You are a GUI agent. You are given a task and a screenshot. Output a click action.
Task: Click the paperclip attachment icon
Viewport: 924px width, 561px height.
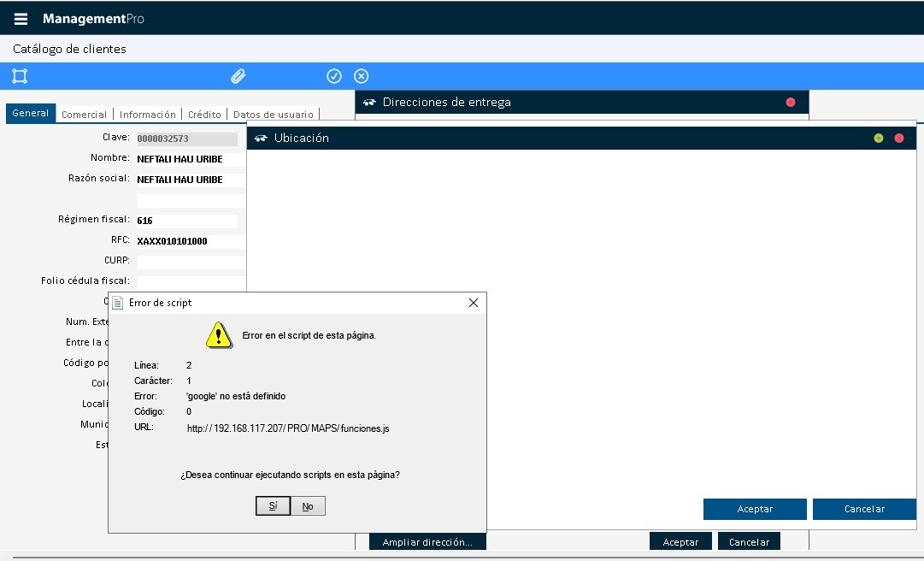238,76
